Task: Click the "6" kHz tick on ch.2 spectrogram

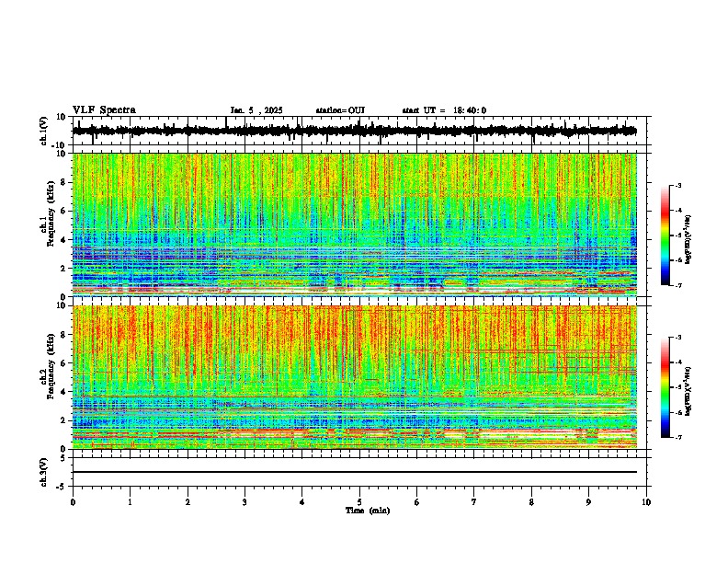Action: pyautogui.click(x=64, y=362)
